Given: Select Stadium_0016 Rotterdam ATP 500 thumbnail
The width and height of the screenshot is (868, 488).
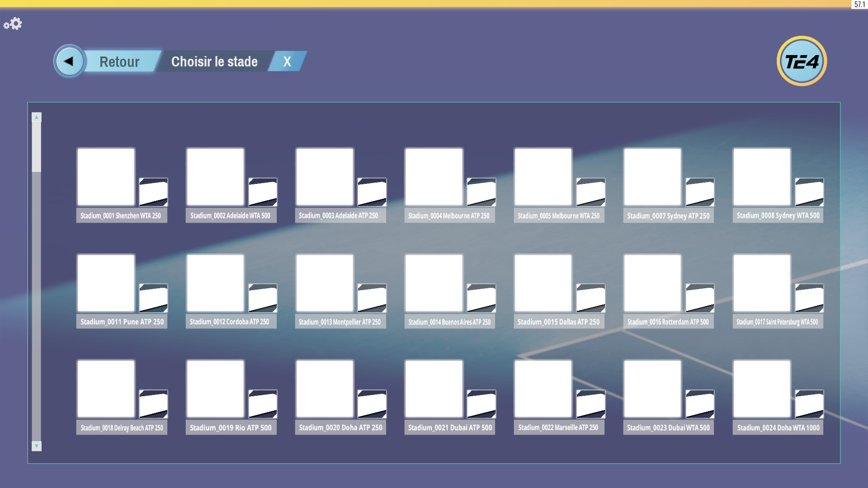Looking at the screenshot, I should tap(653, 283).
